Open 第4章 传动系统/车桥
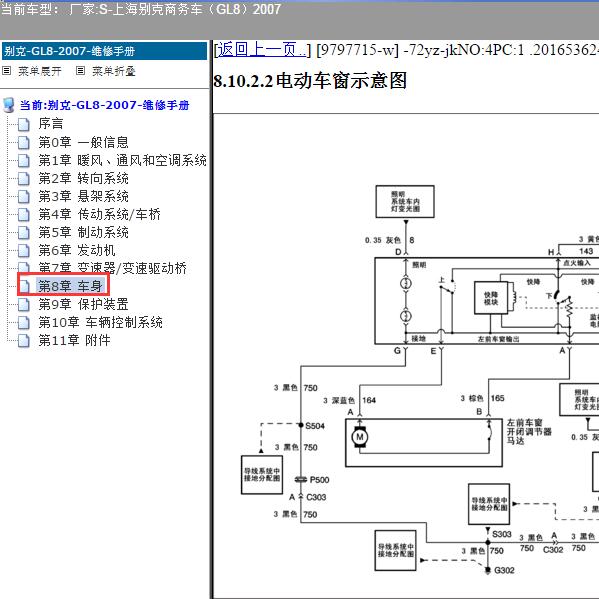This screenshot has height=599, width=599. (99, 214)
